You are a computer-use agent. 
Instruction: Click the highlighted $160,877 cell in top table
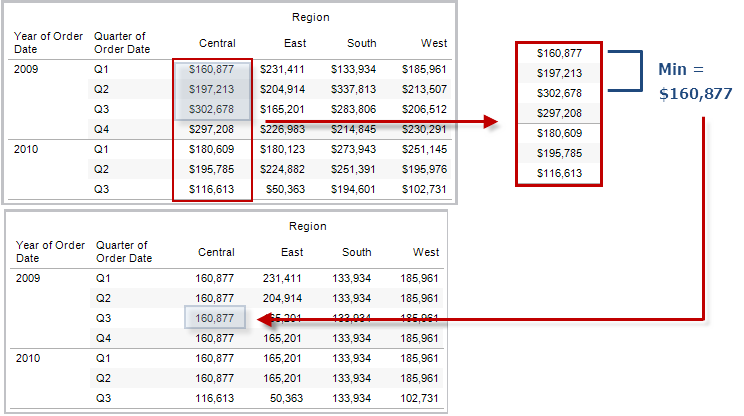(x=211, y=69)
